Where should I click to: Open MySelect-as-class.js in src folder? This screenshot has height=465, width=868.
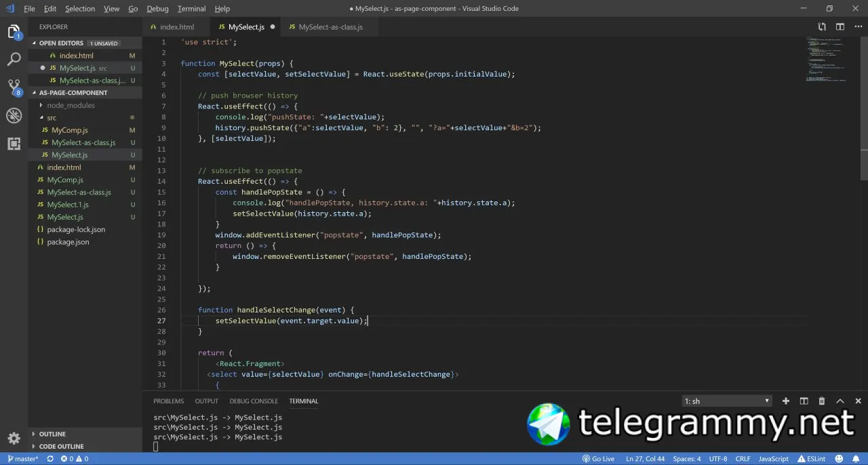85,142
